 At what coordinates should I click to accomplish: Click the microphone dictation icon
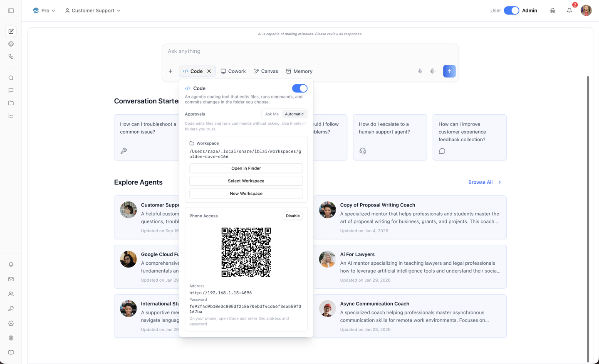[x=420, y=71]
